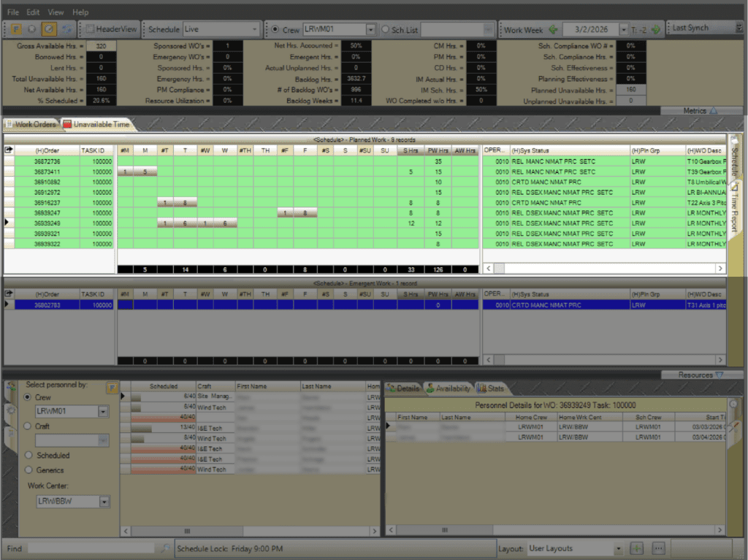The width and height of the screenshot is (748, 560).
Task: Click the filter icon in Select personnel panel
Action: [x=112, y=387]
